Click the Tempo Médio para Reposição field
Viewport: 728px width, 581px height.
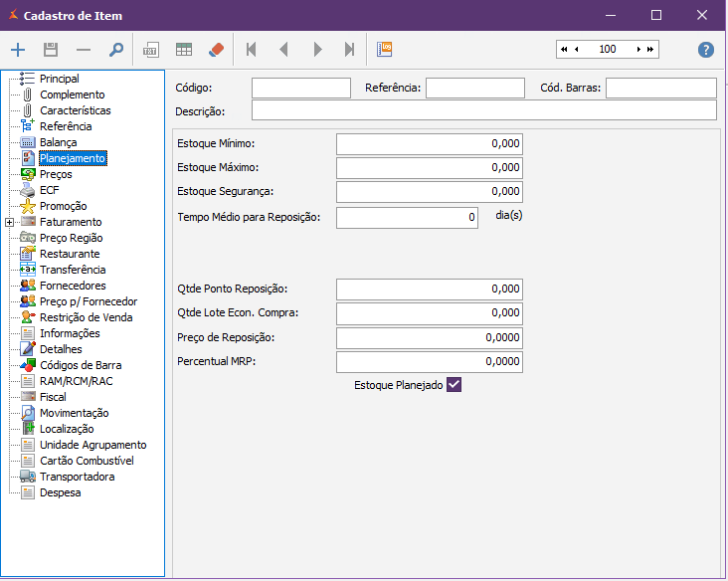coord(407,217)
